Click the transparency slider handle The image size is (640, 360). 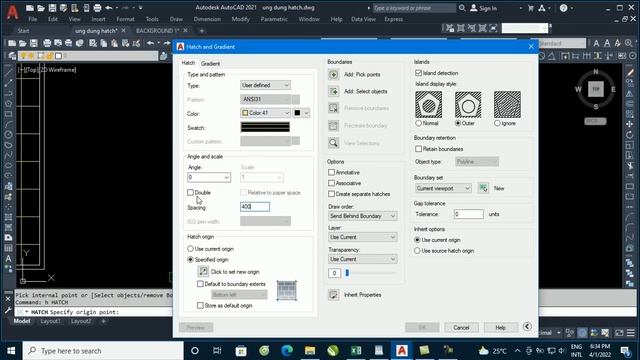[347, 273]
